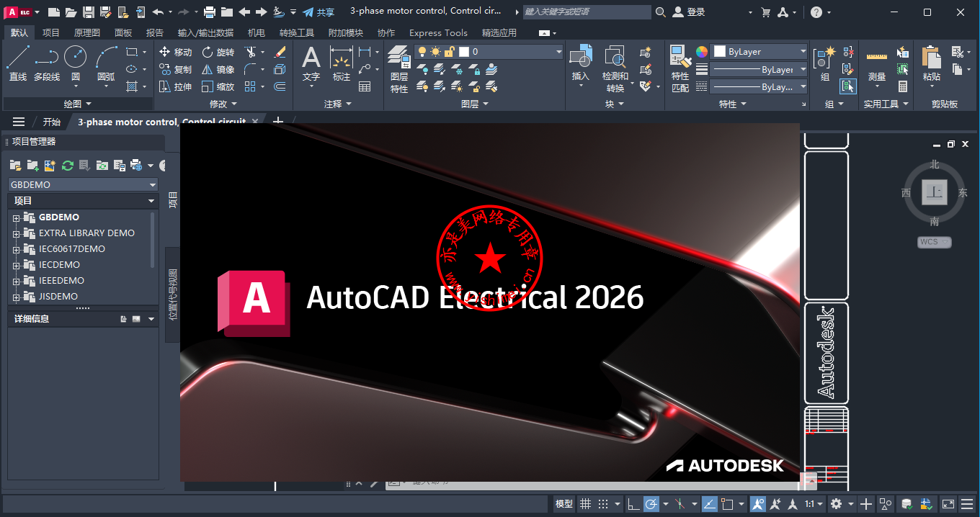Select the 圆 circle tool
The width and height of the screenshot is (980, 517).
75,63
